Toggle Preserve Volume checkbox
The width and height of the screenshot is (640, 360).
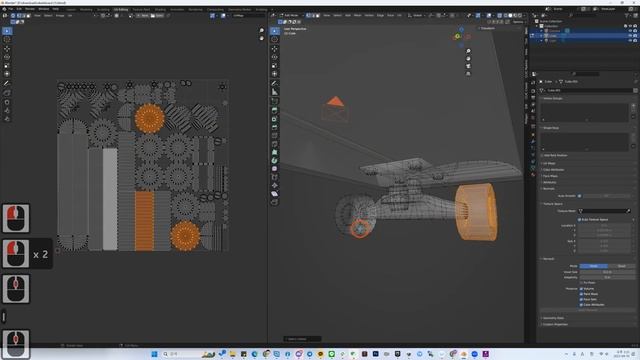coord(581,289)
